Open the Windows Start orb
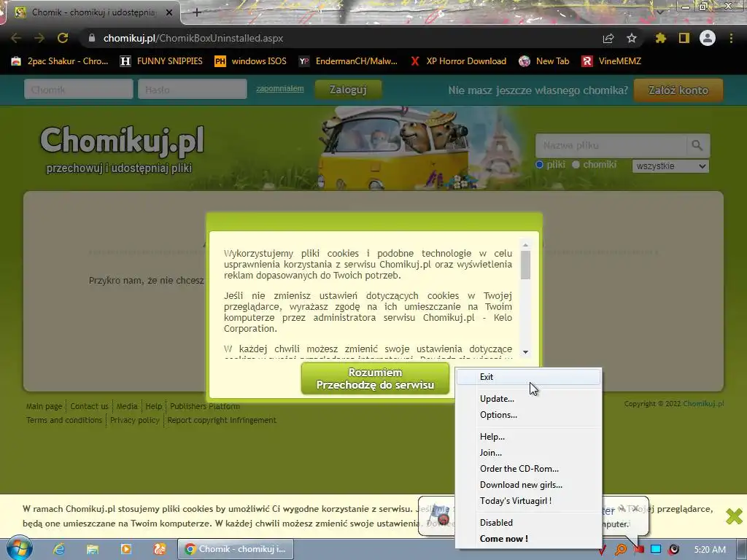747x560 pixels. point(19,548)
